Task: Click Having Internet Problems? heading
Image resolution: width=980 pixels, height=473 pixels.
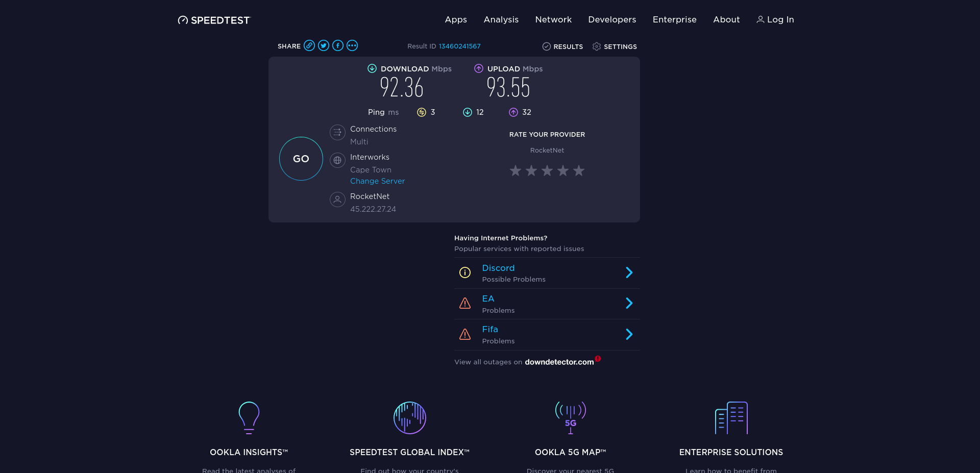Action: click(501, 238)
